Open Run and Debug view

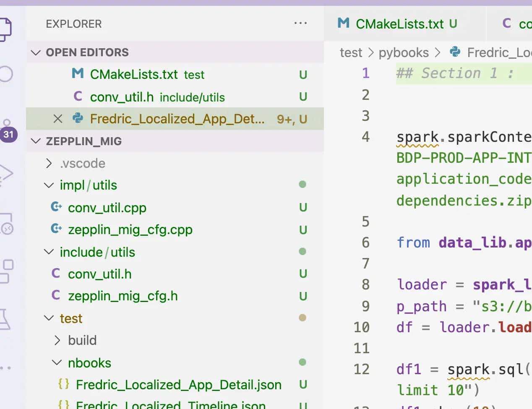[6, 174]
